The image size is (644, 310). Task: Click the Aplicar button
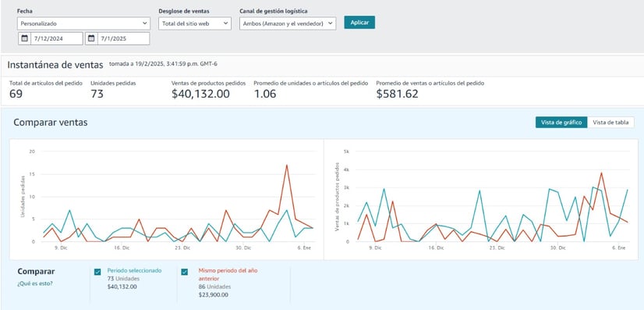point(359,22)
